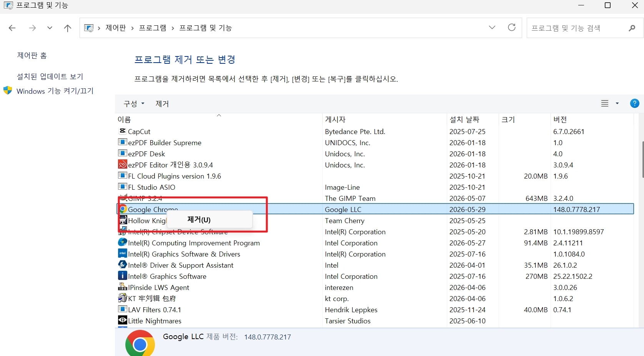Click the Hollow Knight game icon
Viewport: 644px width, 356px height.
coord(123,220)
